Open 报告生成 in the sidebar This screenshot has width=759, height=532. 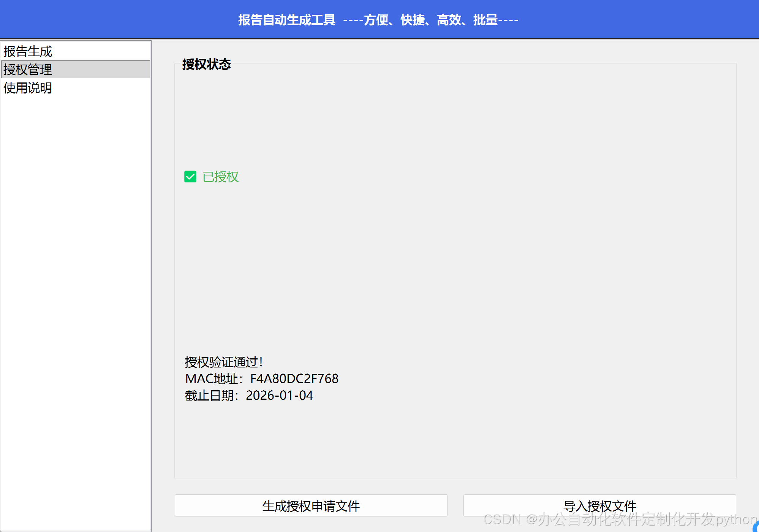(x=28, y=51)
